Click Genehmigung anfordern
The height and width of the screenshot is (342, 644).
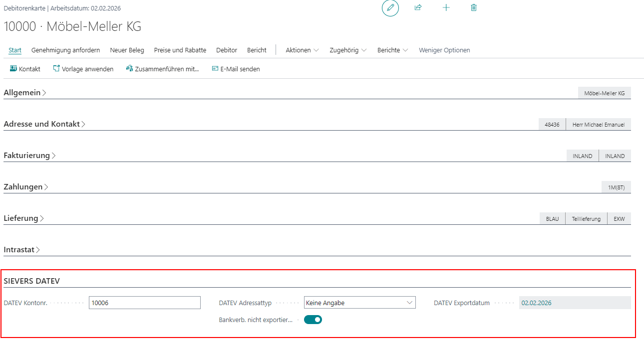click(x=65, y=50)
